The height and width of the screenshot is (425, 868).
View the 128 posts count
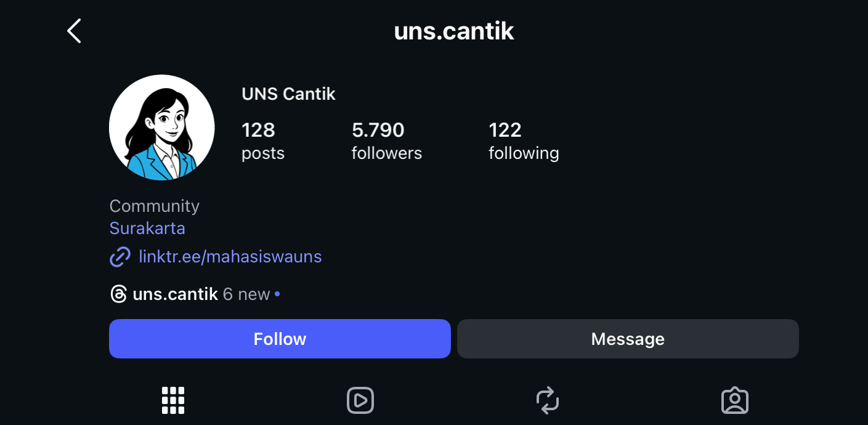pyautogui.click(x=263, y=140)
